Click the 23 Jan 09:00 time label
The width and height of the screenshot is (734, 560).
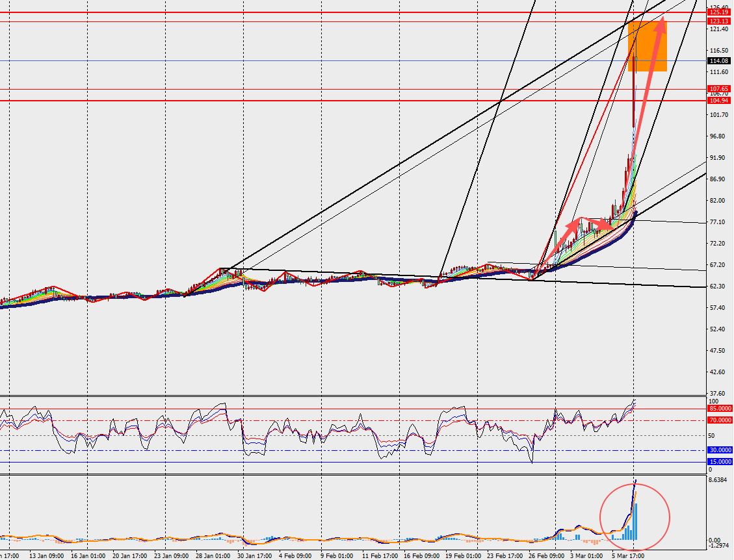pyautogui.click(x=172, y=556)
